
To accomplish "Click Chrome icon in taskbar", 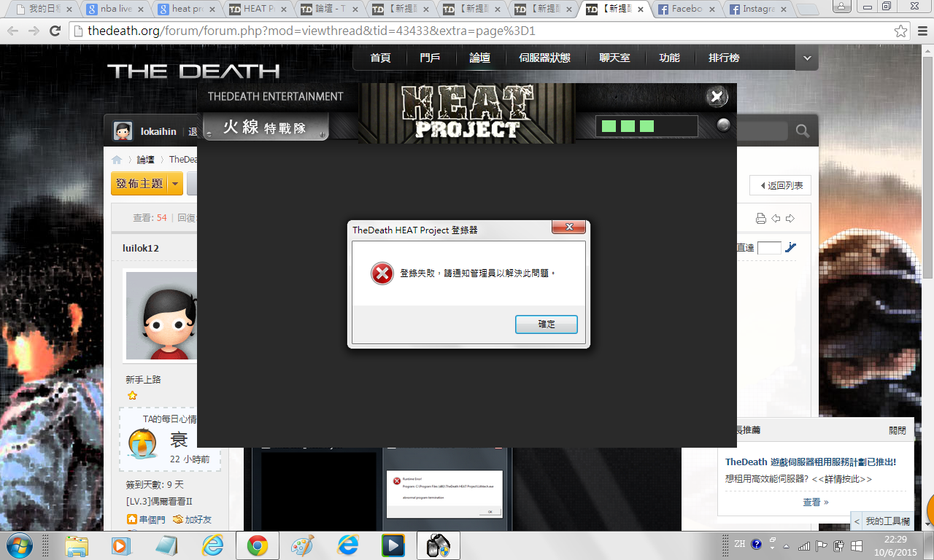I will point(257,545).
